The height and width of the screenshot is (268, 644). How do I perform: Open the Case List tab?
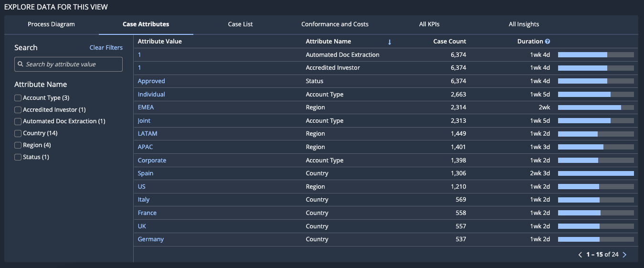tap(241, 24)
